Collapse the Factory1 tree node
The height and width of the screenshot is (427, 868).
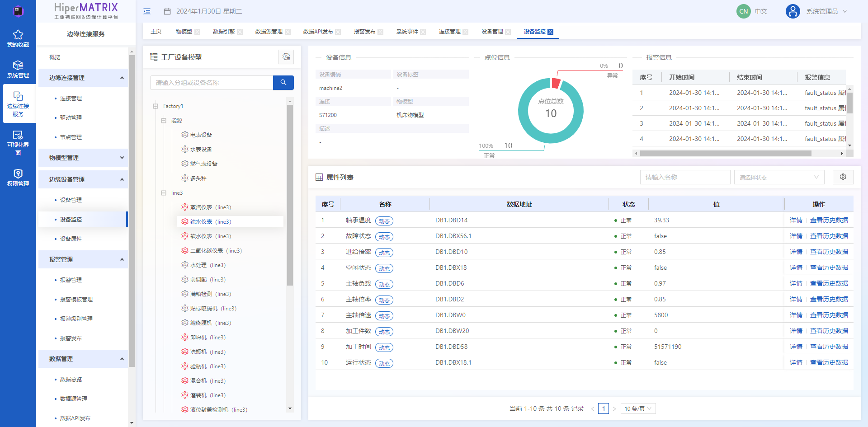[156, 106]
